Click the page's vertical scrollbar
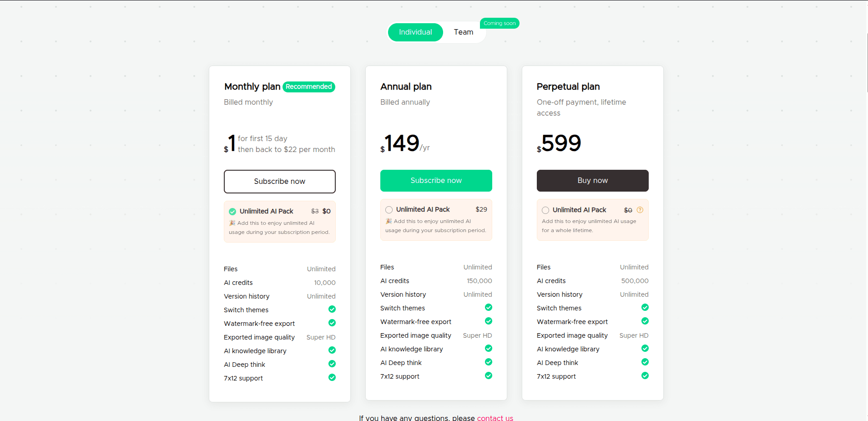Viewport: 868px width, 421px height. (x=866, y=63)
